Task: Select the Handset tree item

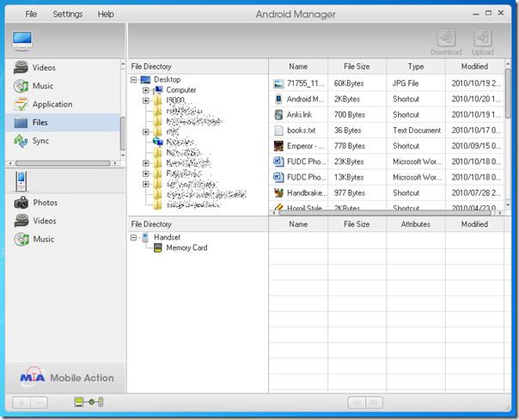Action: click(168, 237)
